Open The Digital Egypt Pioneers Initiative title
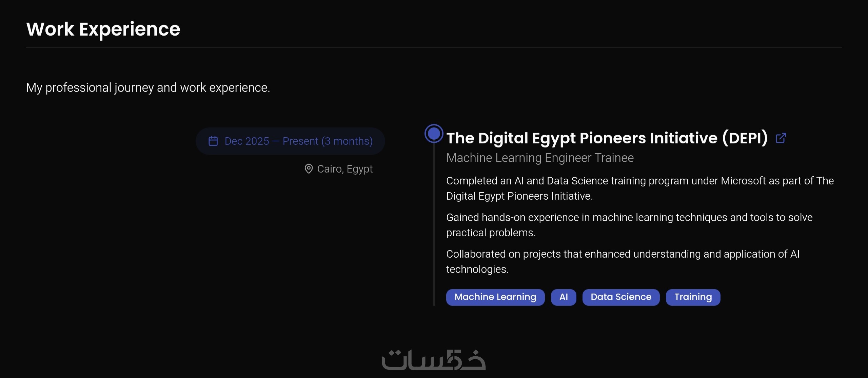The width and height of the screenshot is (868, 378). [607, 138]
